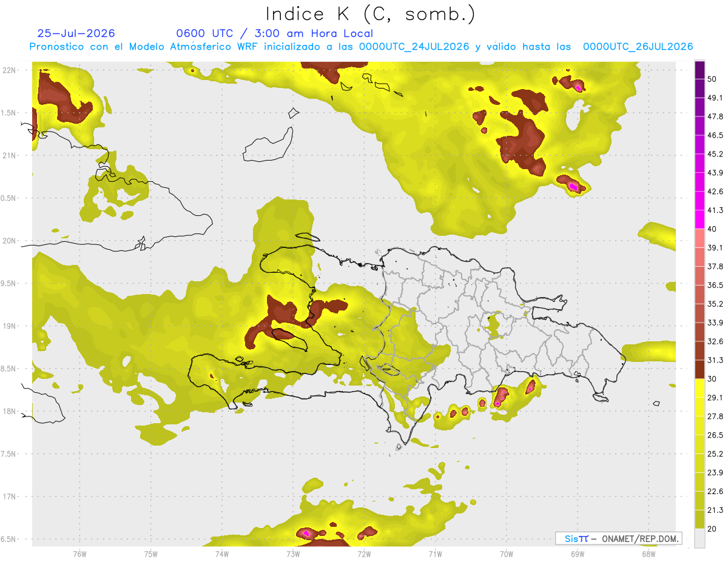The width and height of the screenshot is (728, 562).
Task: Click the color scale value "29.1"
Action: click(x=715, y=398)
